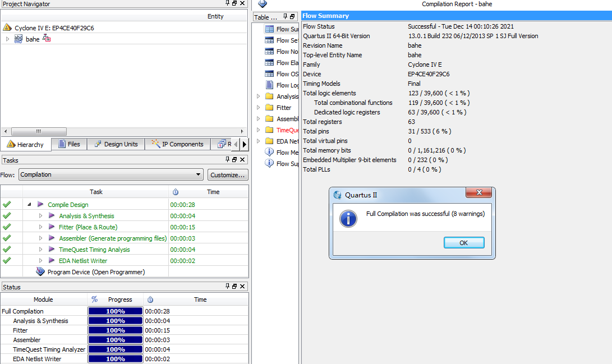Click the Cyclone IV E device warning icon
Image resolution: width=612 pixels, height=364 pixels.
[x=7, y=27]
